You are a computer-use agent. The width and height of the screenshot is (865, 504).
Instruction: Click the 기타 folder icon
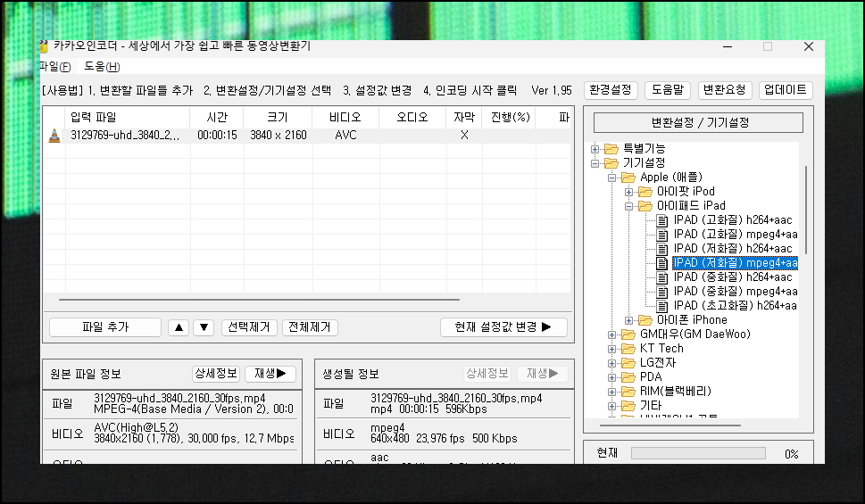tap(628, 406)
